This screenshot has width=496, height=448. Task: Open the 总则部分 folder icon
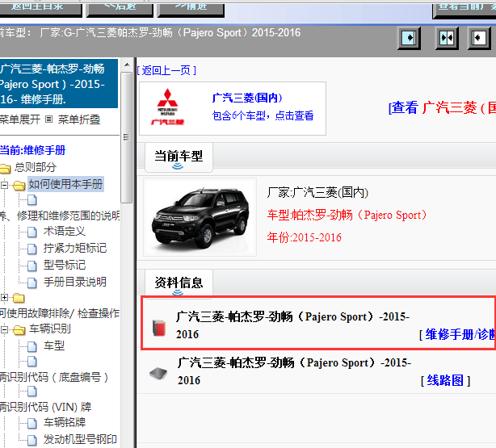pyautogui.click(x=5, y=168)
